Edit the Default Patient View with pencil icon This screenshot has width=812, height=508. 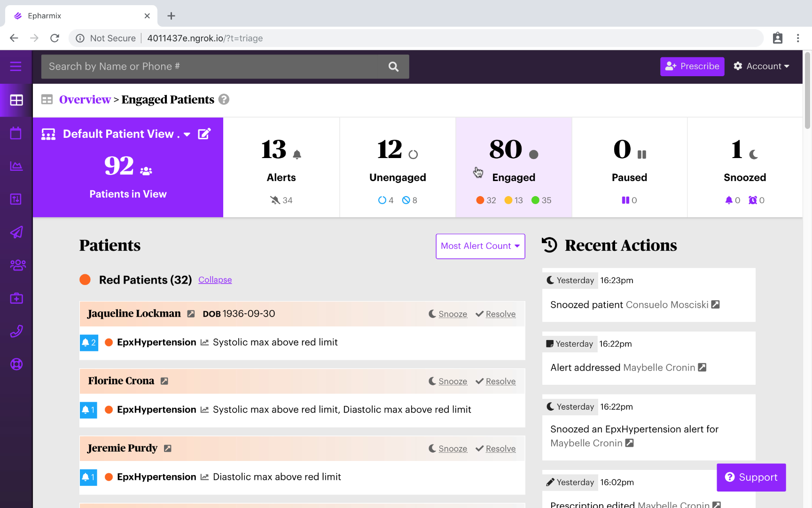point(204,134)
